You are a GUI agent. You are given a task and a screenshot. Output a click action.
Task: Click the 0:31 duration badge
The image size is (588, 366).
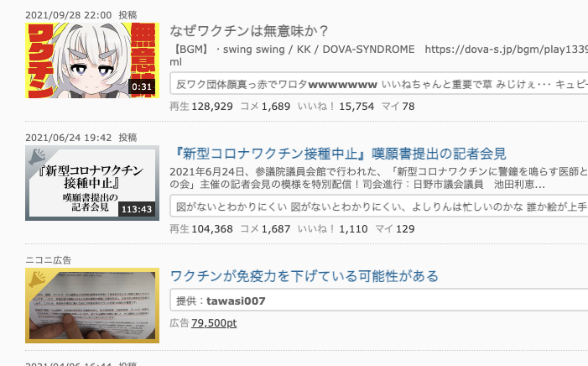point(142,86)
